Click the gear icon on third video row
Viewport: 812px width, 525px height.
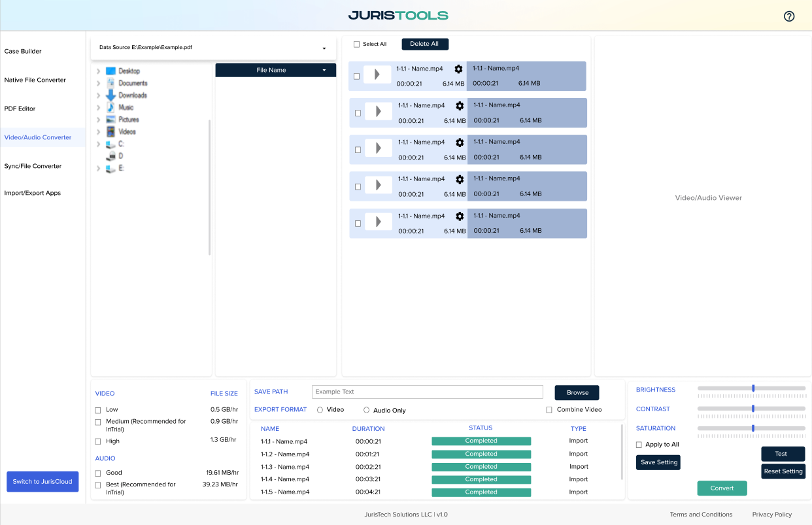click(460, 143)
